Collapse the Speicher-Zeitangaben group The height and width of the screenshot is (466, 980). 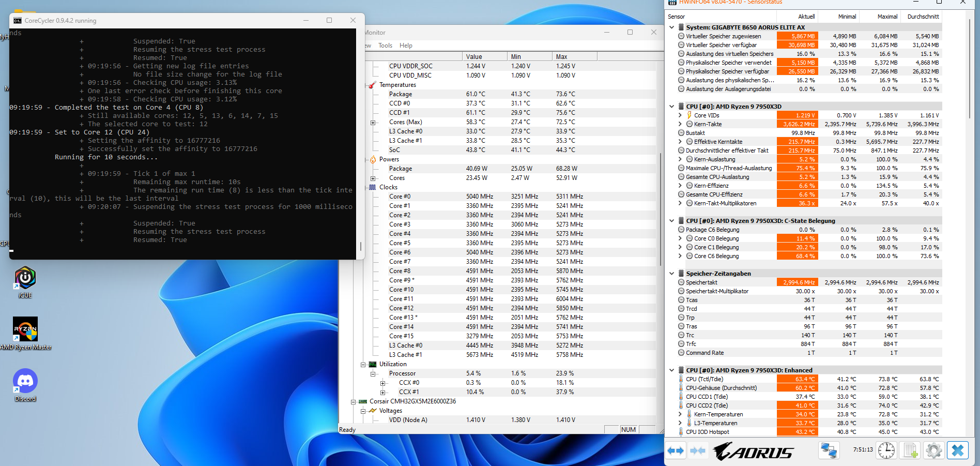point(672,274)
